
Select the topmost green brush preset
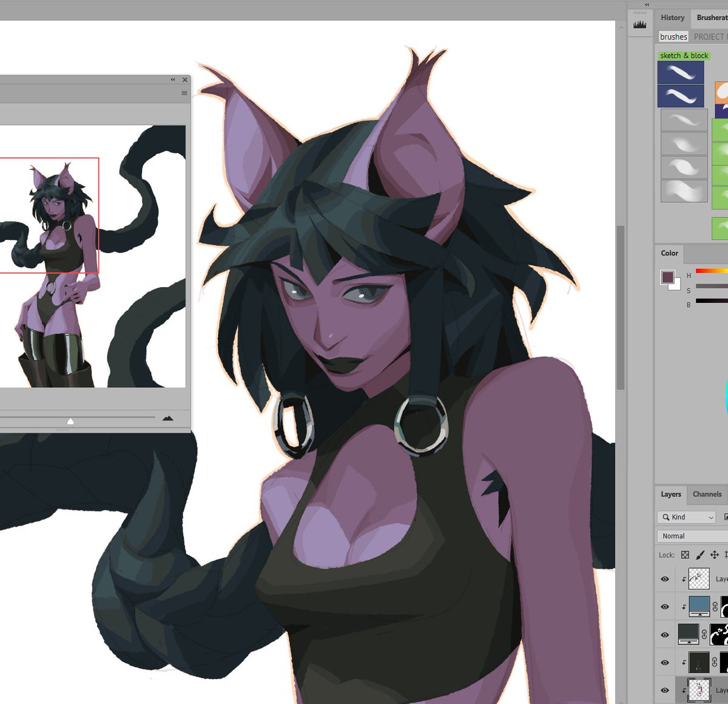pyautogui.click(x=720, y=130)
